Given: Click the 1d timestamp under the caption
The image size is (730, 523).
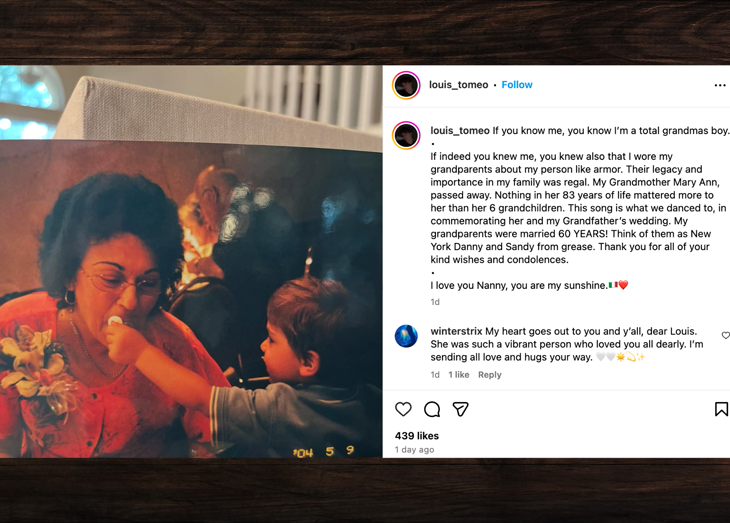Looking at the screenshot, I should pos(435,302).
